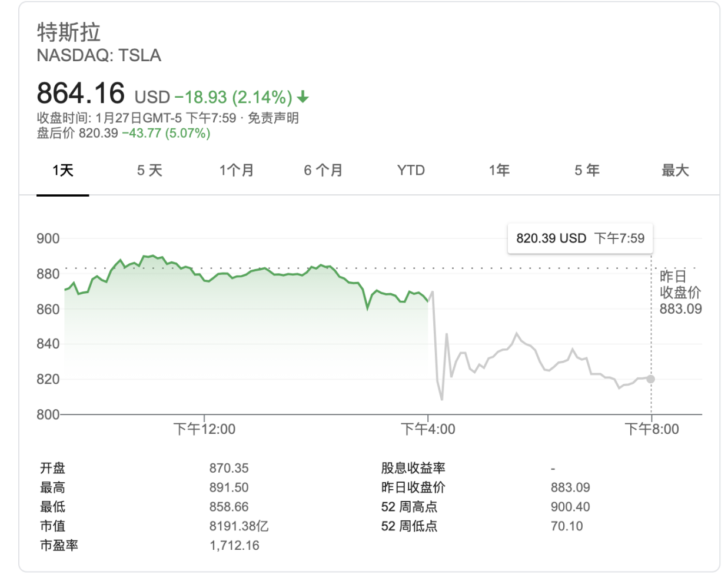Screen dimensions: 728x581
Task: Click the green intraday price line peak
Action: point(152,256)
